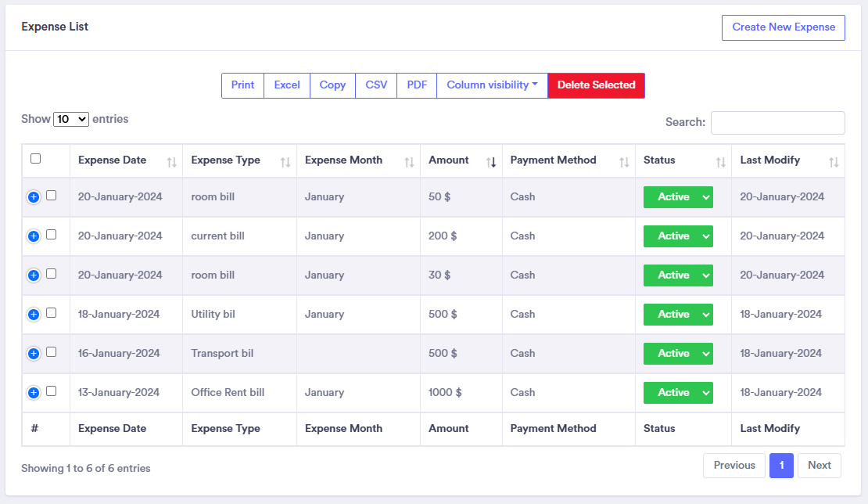The width and height of the screenshot is (868, 504).
Task: Click the Create New Expense button
Action: (x=784, y=27)
